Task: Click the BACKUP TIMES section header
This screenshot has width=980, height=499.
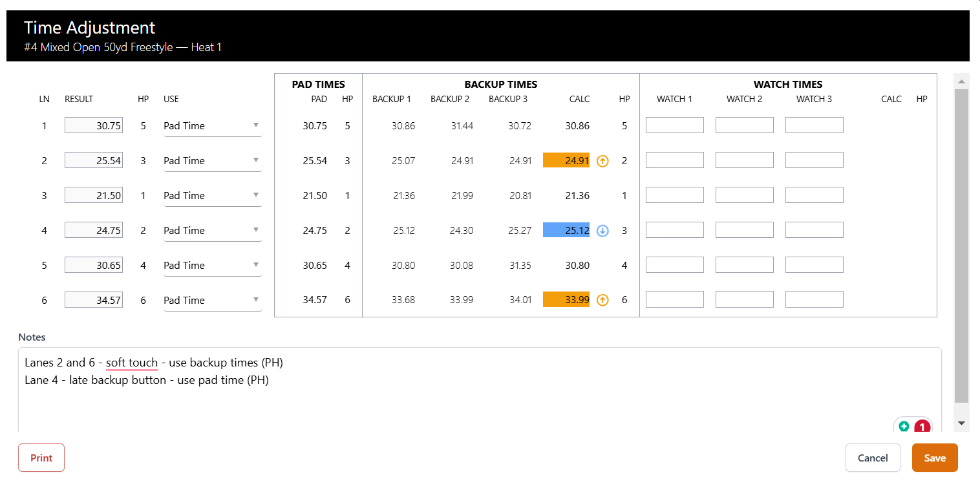Action: [501, 84]
